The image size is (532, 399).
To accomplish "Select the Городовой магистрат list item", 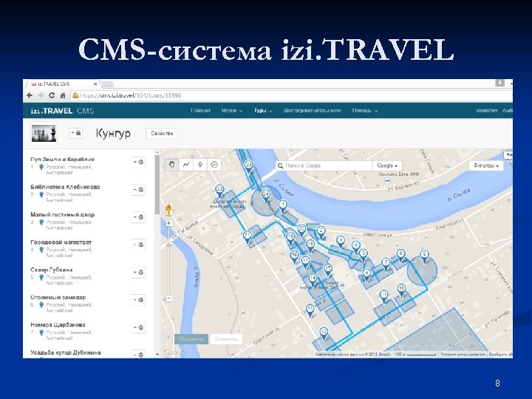I will coord(61,242).
